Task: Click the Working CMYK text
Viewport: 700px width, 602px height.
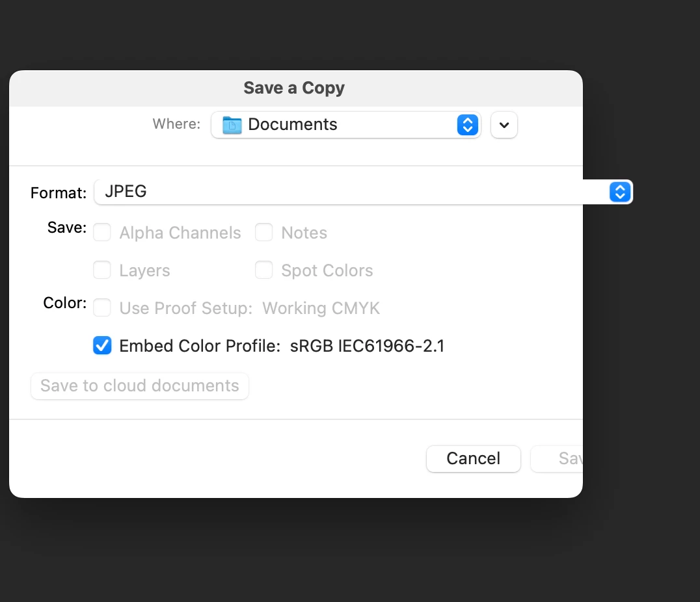Action: coord(321,308)
